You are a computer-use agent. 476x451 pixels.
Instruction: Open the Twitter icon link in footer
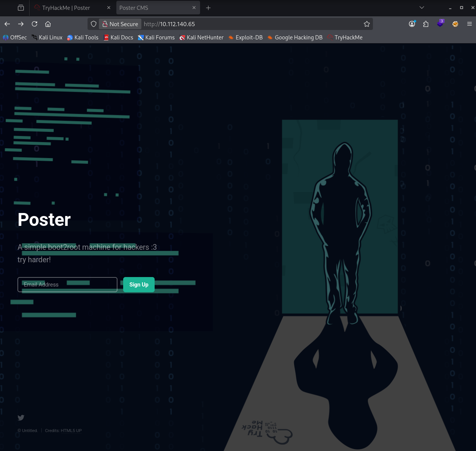point(21,418)
